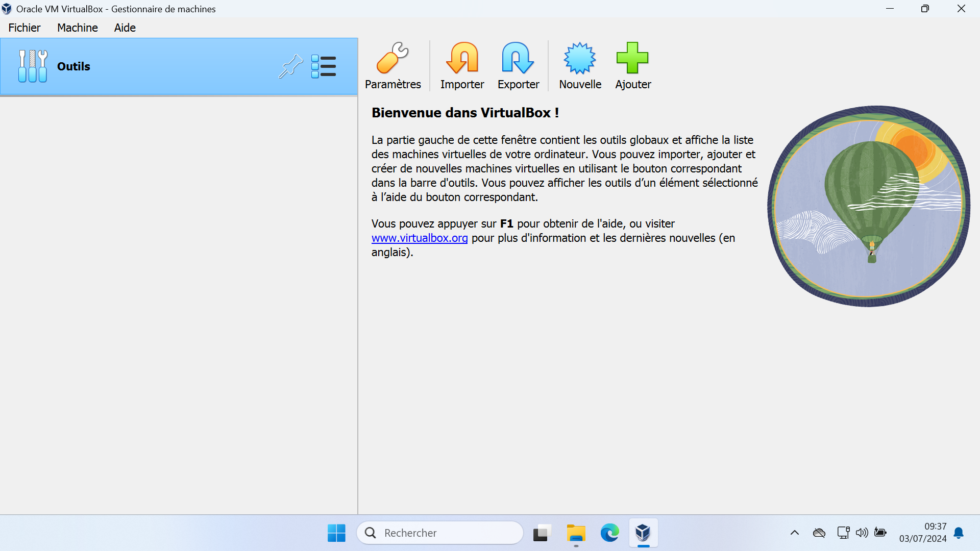
Task: Click the battery status tray icon
Action: click(x=880, y=533)
